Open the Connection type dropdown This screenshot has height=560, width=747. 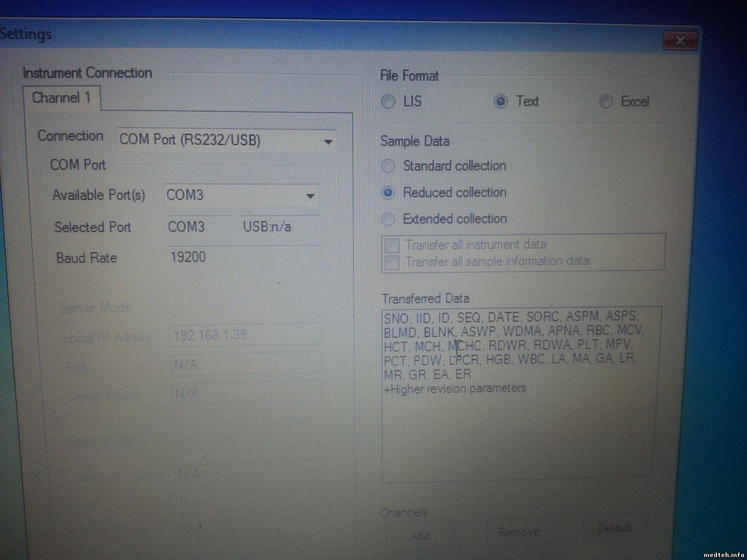point(328,142)
